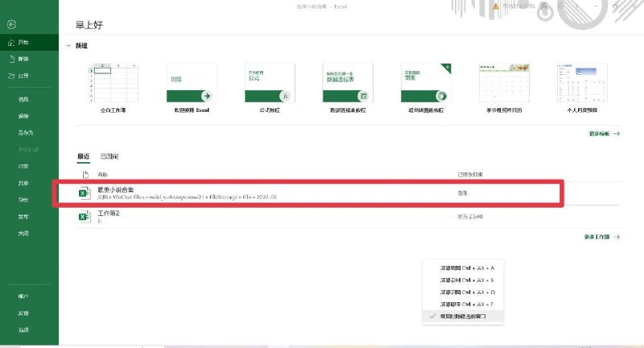Create a 空白工作簿 blank workbook
This screenshot has width=644, height=348.
coord(114,88)
